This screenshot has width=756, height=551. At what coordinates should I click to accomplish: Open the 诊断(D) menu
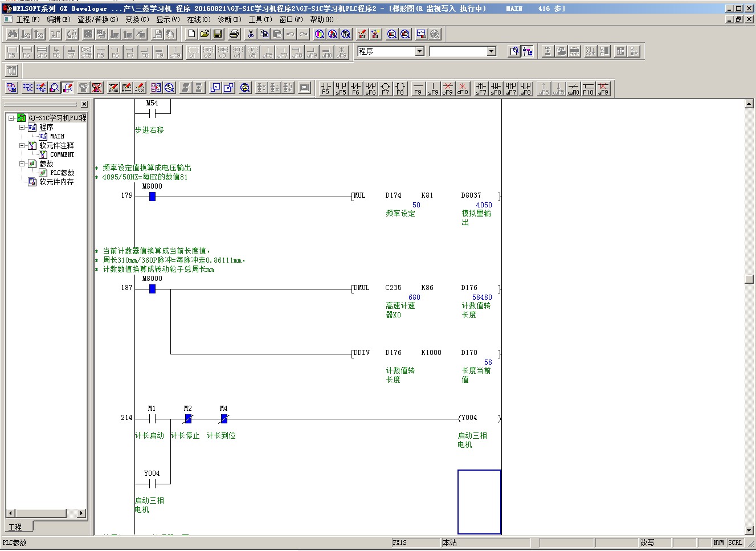point(230,19)
